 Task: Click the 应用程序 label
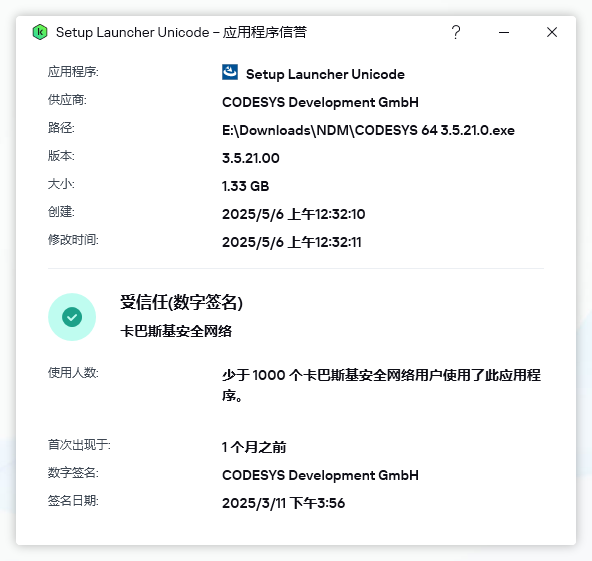[x=73, y=71]
